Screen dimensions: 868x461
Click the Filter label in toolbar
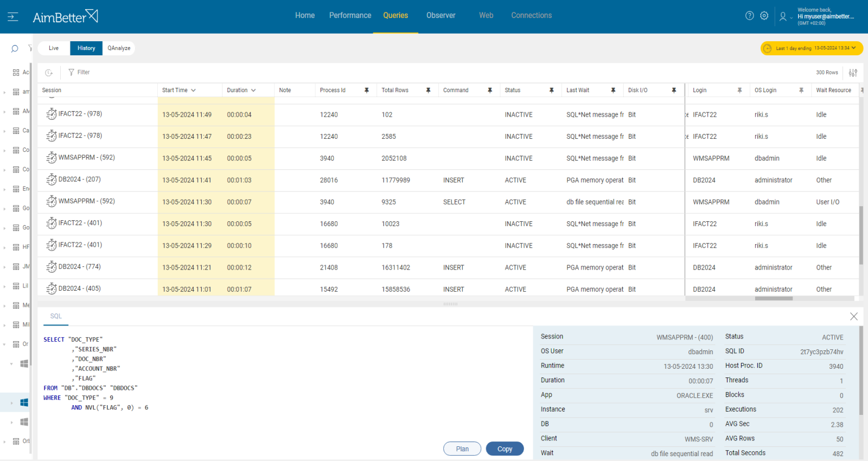pyautogui.click(x=84, y=72)
